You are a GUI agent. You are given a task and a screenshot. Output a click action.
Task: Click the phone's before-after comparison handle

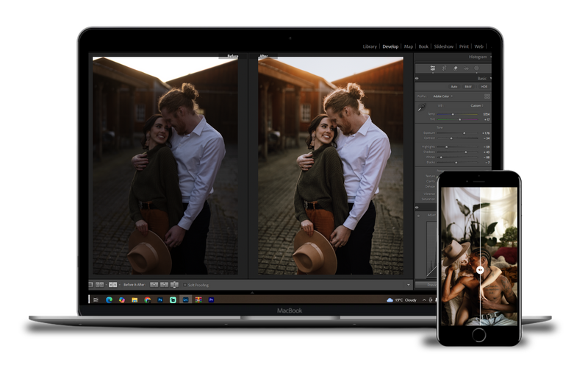click(x=480, y=269)
